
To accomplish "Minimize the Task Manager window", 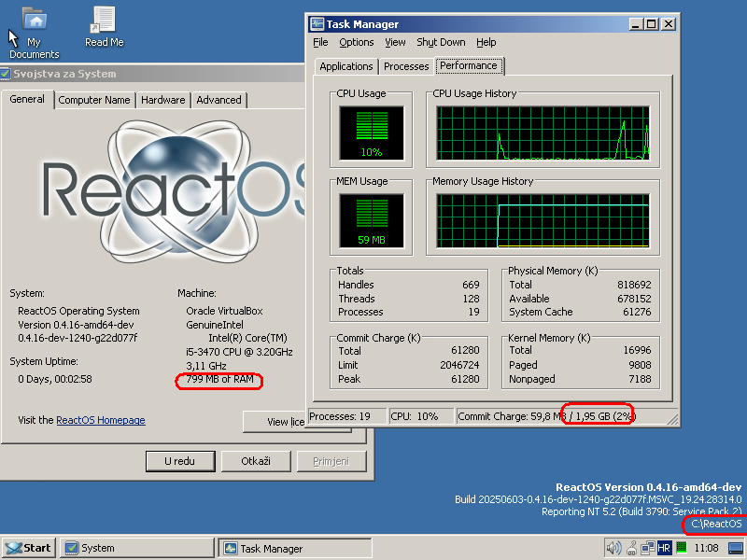I will (x=635, y=24).
